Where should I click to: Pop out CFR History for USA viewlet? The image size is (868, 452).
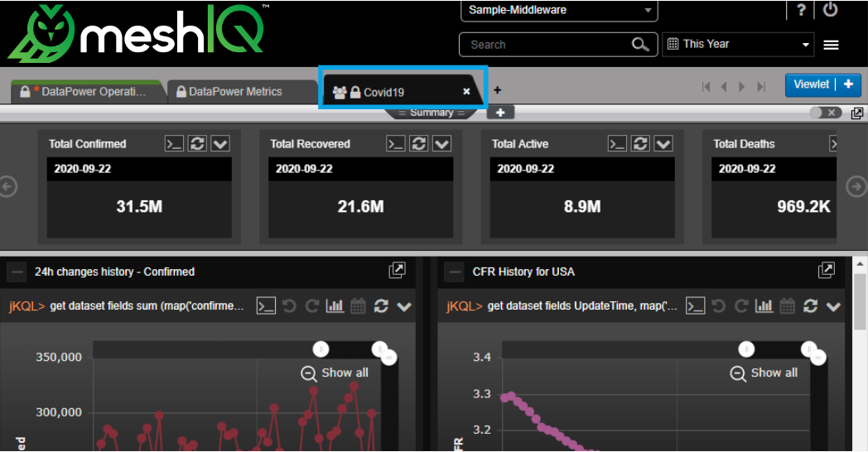[x=827, y=270]
